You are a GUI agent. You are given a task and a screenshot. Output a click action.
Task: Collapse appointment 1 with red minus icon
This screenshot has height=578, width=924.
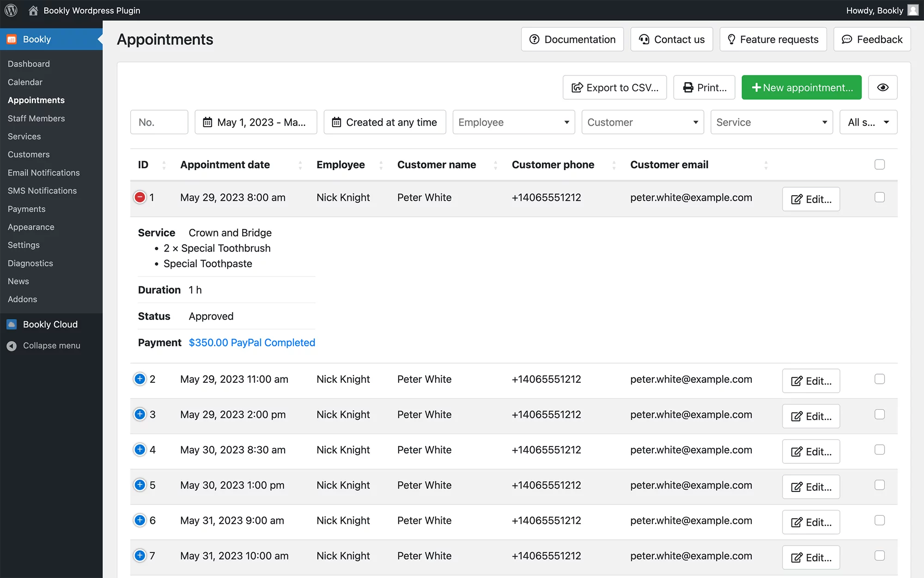(x=140, y=197)
